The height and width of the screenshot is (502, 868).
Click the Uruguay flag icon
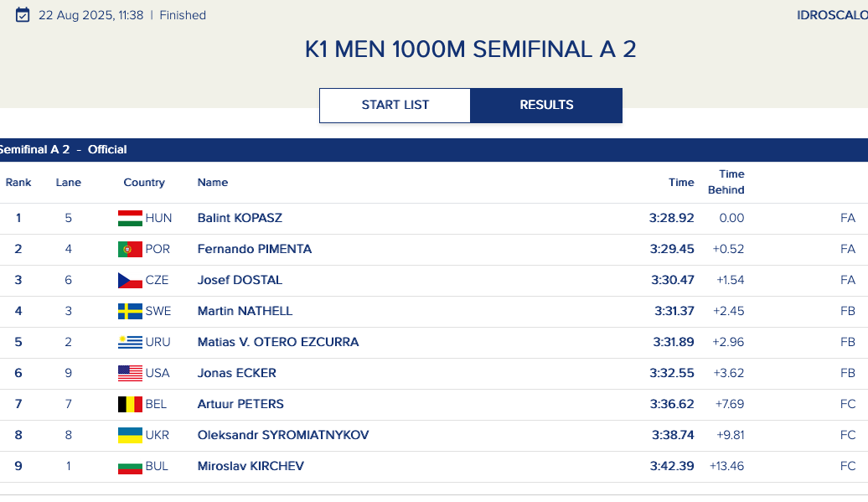(x=130, y=342)
